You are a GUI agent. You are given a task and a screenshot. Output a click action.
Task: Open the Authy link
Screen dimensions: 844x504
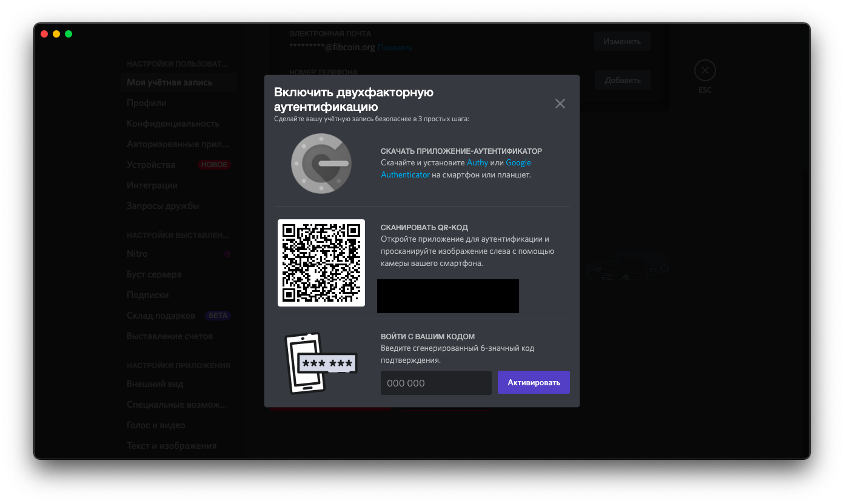(x=477, y=162)
